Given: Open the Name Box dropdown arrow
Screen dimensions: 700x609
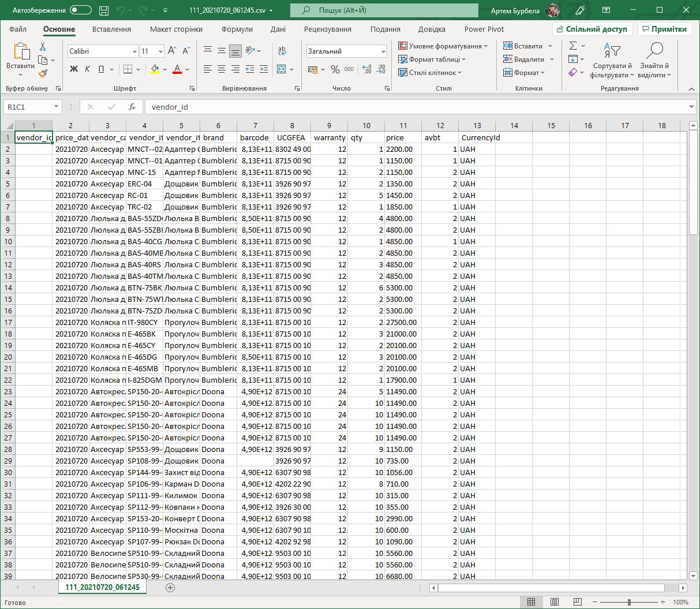Looking at the screenshot, I should coord(56,107).
